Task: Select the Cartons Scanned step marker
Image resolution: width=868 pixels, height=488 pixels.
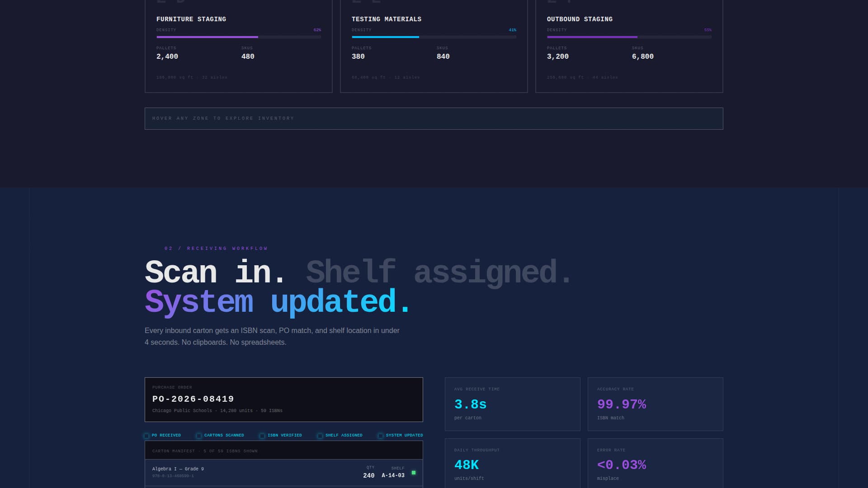Action: coord(199,436)
